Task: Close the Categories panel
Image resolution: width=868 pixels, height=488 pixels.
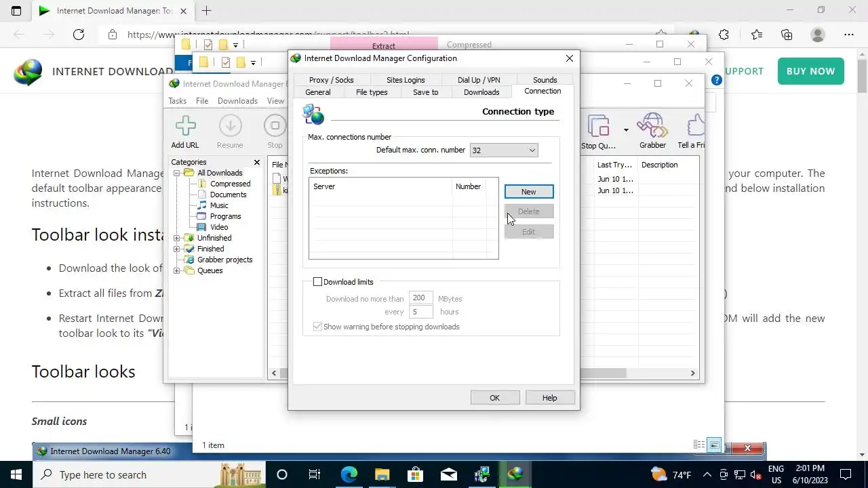Action: 257,163
